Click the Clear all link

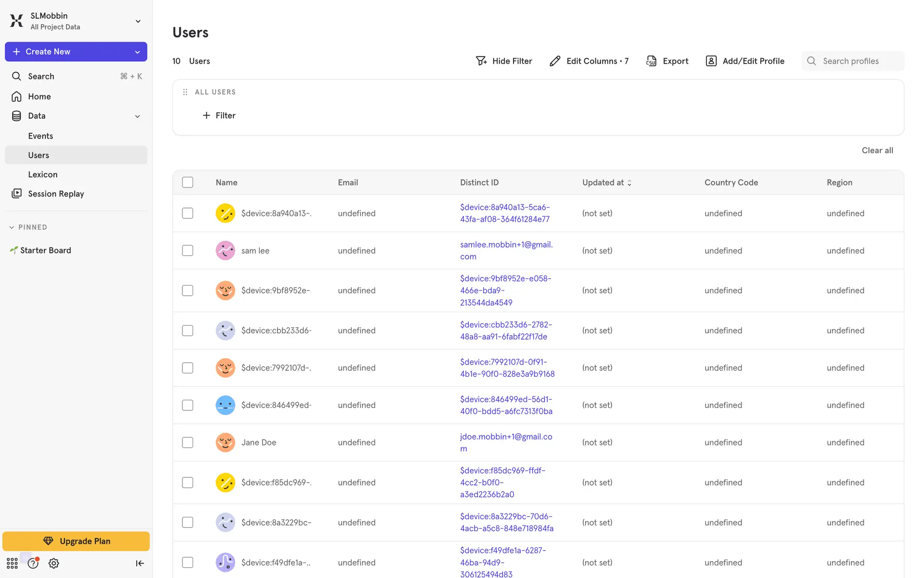click(x=877, y=150)
